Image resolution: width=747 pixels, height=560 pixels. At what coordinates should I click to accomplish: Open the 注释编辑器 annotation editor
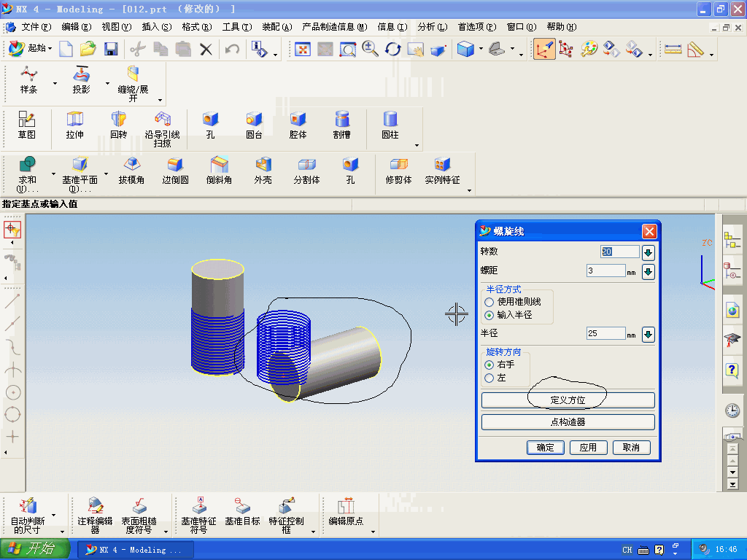96,516
